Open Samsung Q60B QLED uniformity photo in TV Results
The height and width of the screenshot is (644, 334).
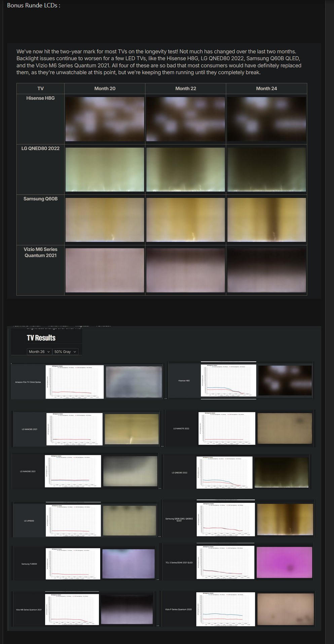(285, 520)
